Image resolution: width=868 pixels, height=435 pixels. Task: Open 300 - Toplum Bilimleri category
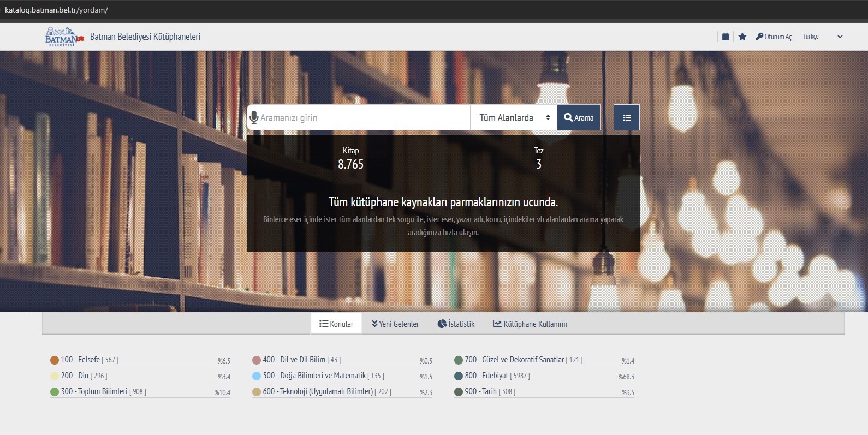tap(94, 391)
